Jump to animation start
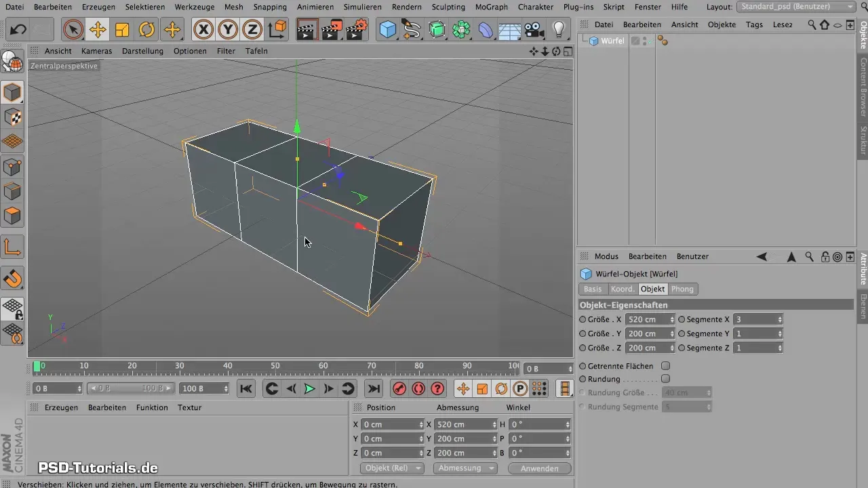 pyautogui.click(x=246, y=388)
